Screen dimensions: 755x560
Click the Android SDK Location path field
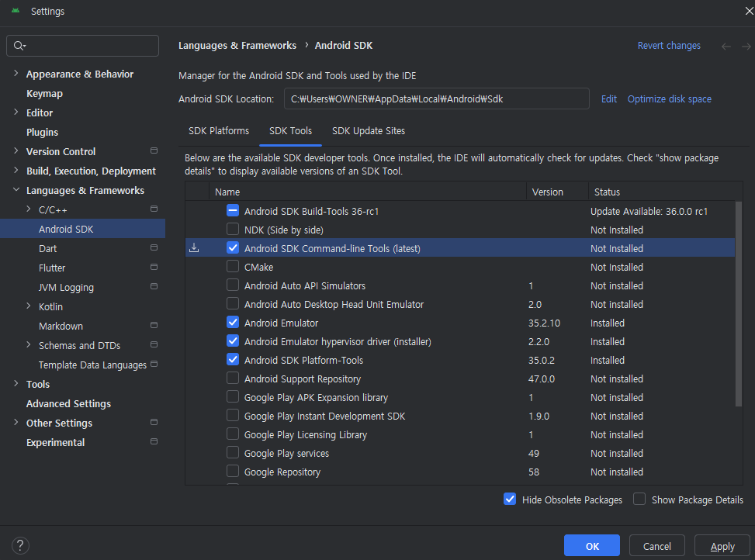pos(436,99)
